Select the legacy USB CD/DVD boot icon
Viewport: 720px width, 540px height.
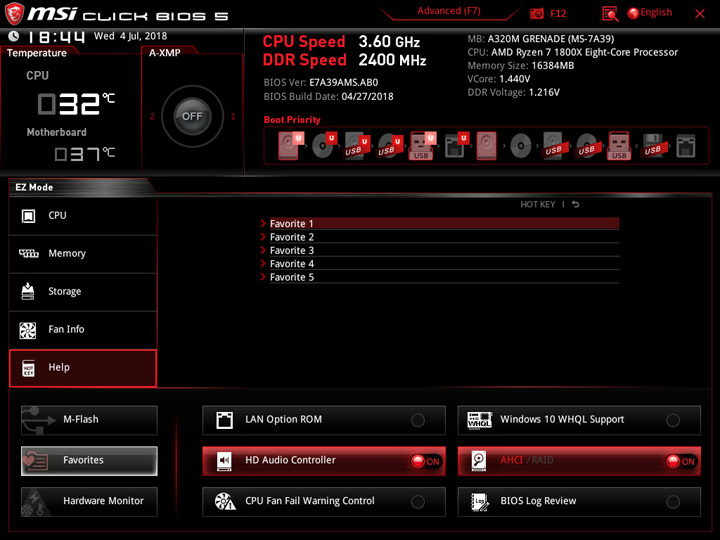tap(587, 146)
